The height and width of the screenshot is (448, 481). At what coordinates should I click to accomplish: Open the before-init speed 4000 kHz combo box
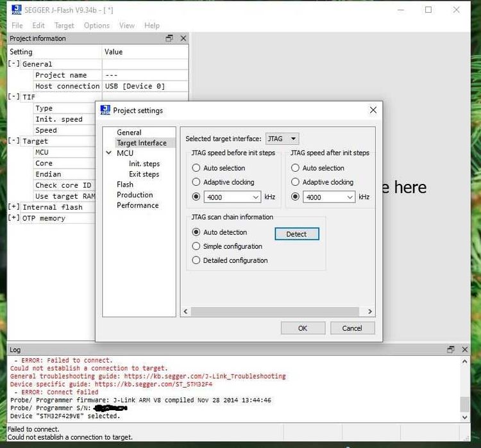pos(232,197)
